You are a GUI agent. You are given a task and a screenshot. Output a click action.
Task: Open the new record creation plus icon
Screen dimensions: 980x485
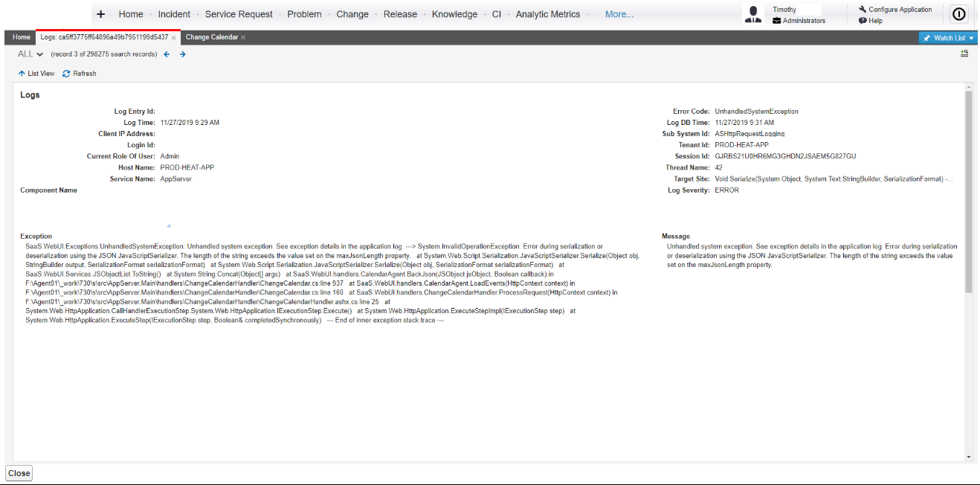100,13
